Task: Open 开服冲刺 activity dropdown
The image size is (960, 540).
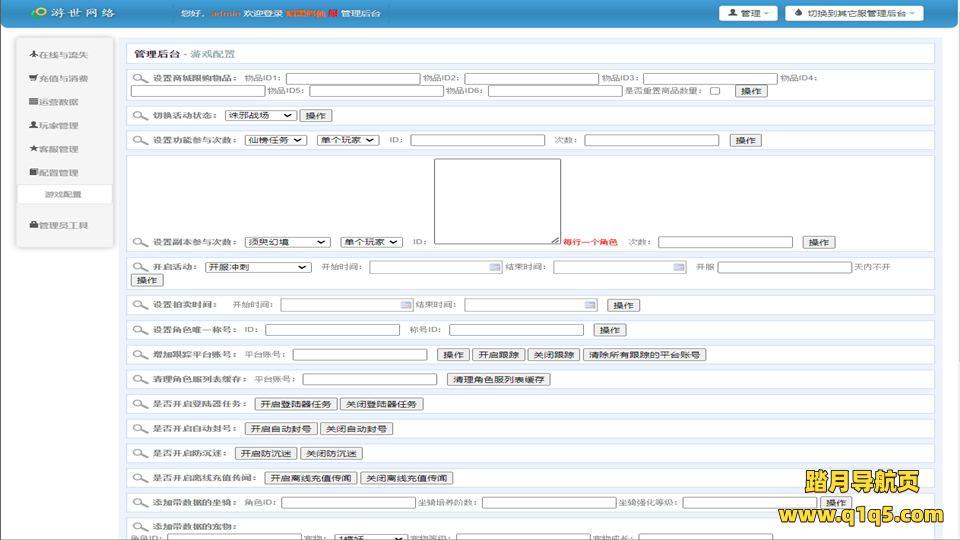Action: tap(259, 267)
